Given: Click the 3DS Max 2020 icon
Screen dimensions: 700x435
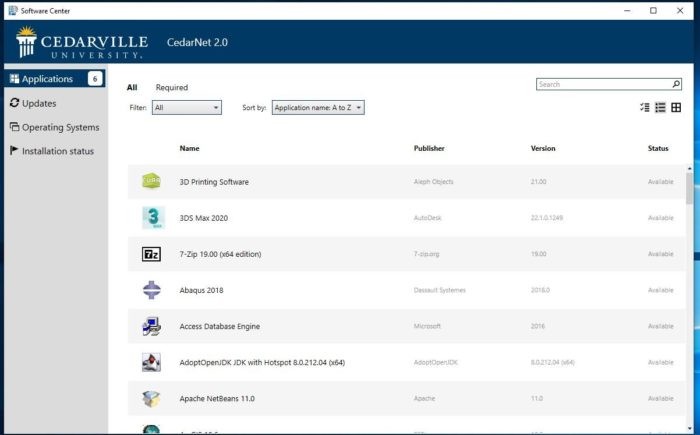Looking at the screenshot, I should coord(153,218).
